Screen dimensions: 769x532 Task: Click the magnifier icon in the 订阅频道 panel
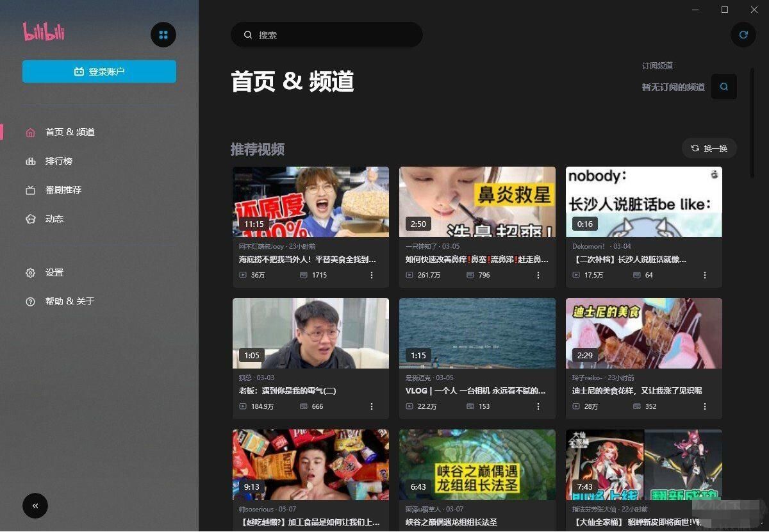point(724,87)
